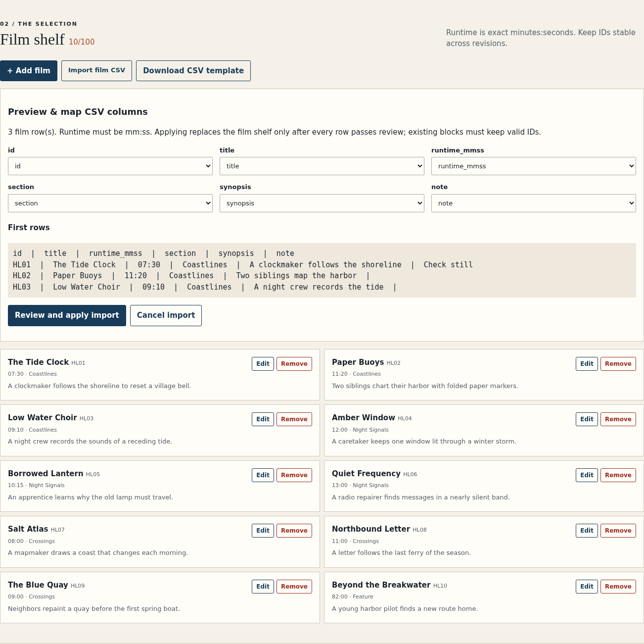Download the CSV template
The width and height of the screenshot is (644, 644).
point(193,71)
